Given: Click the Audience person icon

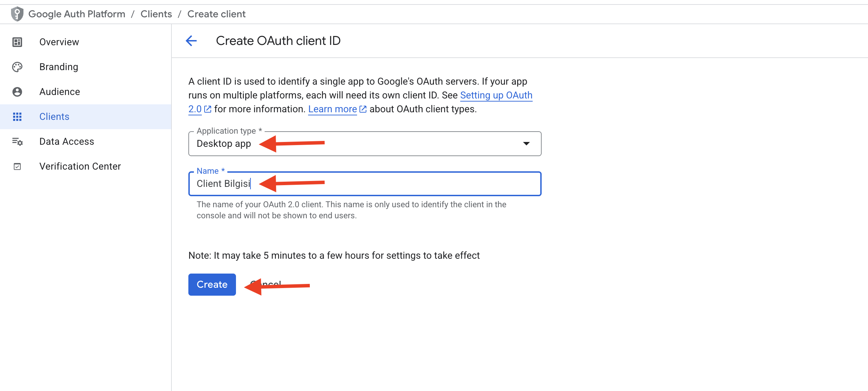Looking at the screenshot, I should click(17, 92).
